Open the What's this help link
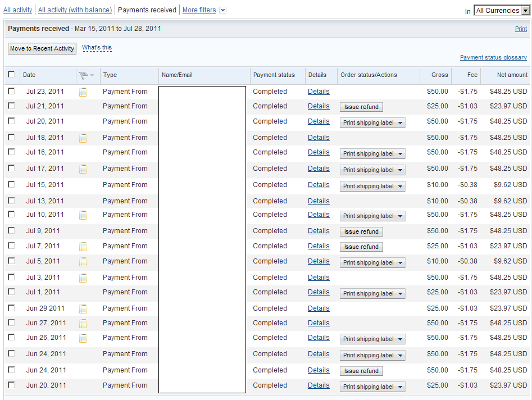This screenshot has width=532, height=400. coord(97,48)
